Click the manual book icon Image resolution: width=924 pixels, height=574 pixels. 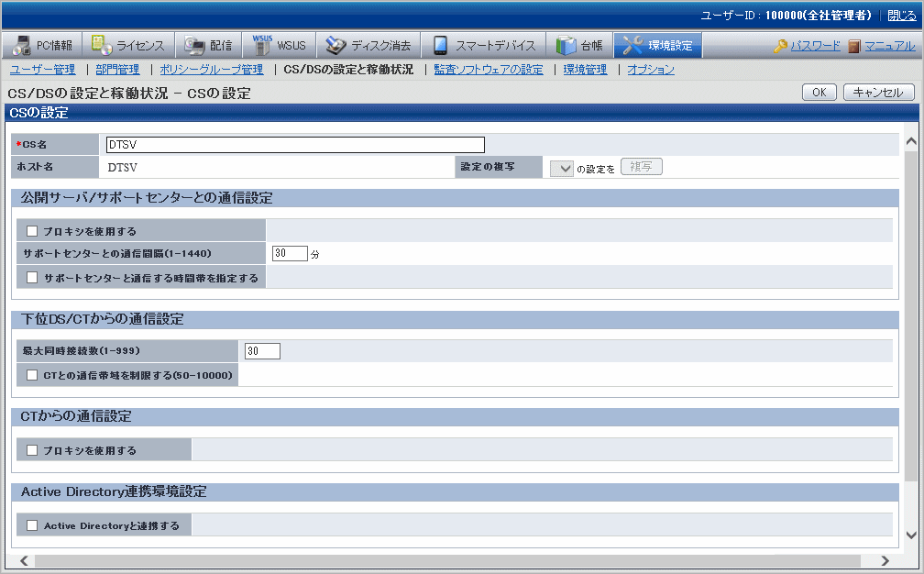pyautogui.click(x=854, y=46)
